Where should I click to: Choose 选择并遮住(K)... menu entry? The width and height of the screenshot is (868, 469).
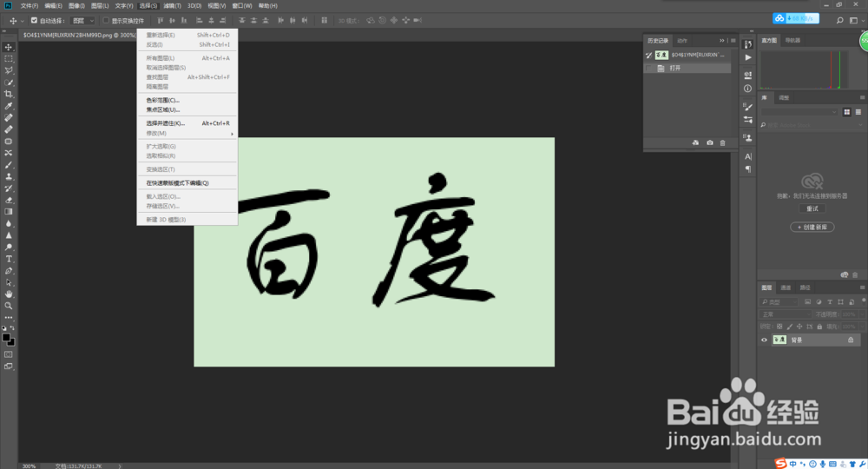[x=187, y=123]
